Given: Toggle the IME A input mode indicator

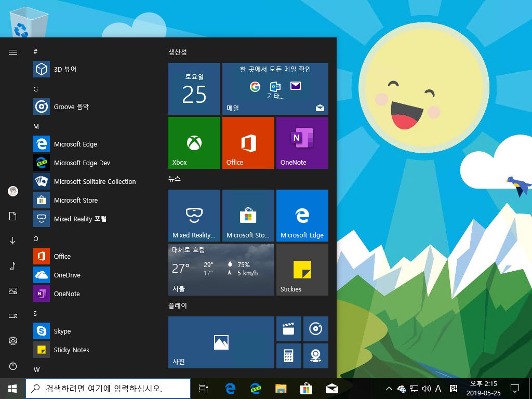Looking at the screenshot, I should 438,389.
